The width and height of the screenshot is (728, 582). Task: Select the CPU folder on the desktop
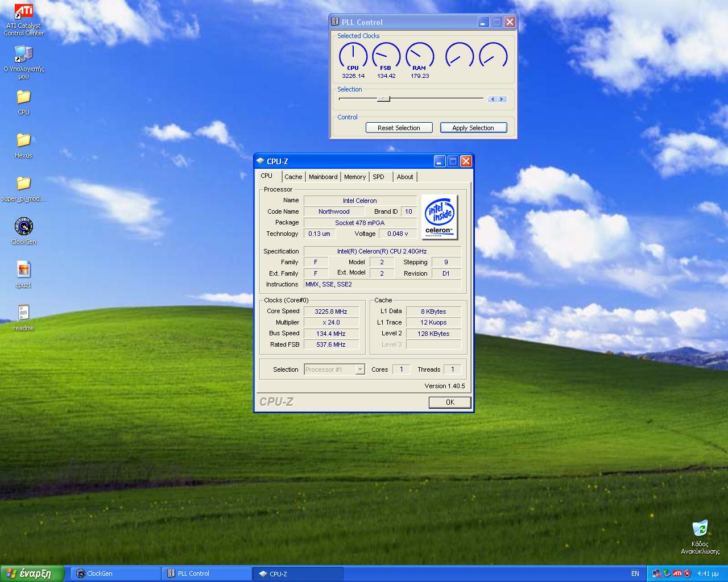[x=23, y=102]
